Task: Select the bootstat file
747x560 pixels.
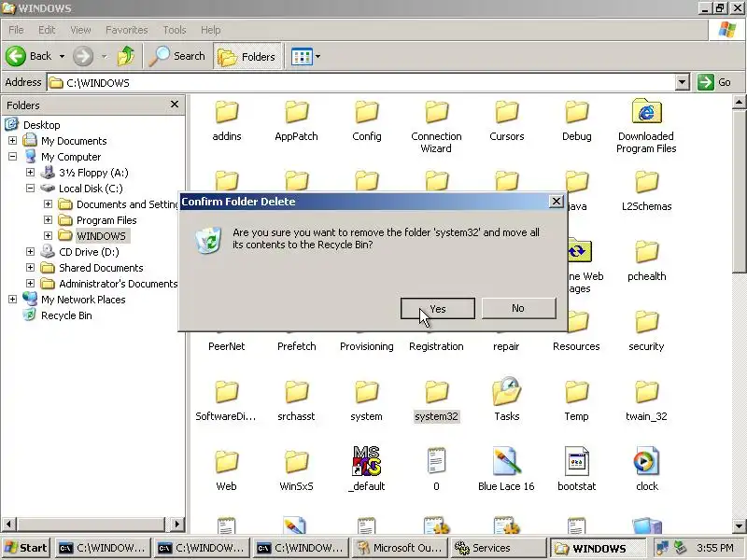Action: (x=576, y=469)
